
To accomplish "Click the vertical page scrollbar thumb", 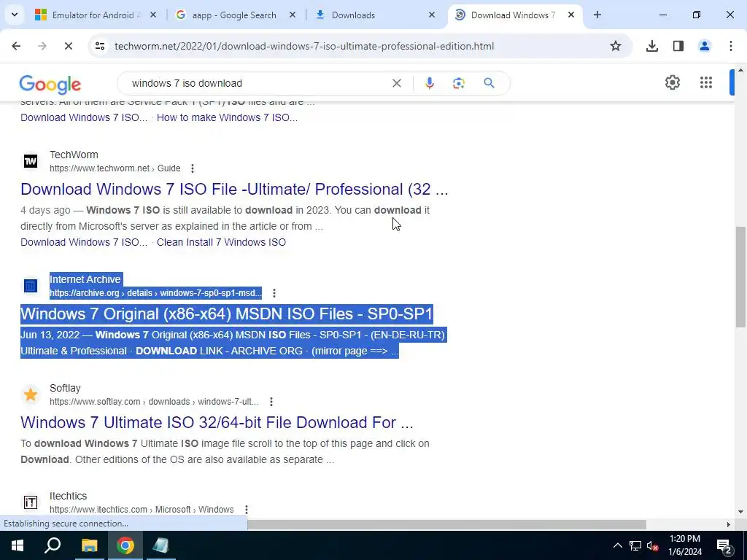I will pos(740,276).
